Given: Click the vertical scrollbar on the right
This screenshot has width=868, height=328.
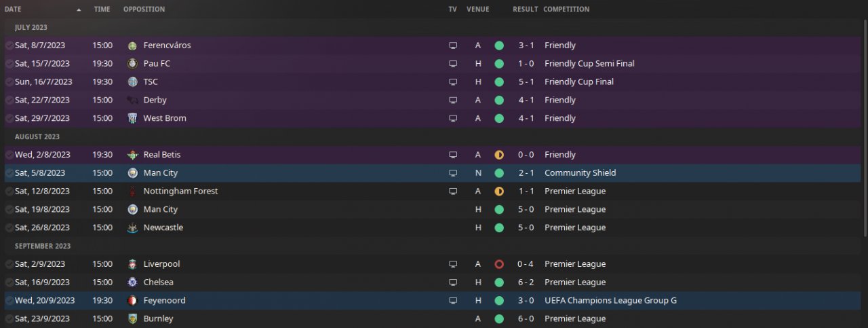Looking at the screenshot, I should tap(865, 129).
